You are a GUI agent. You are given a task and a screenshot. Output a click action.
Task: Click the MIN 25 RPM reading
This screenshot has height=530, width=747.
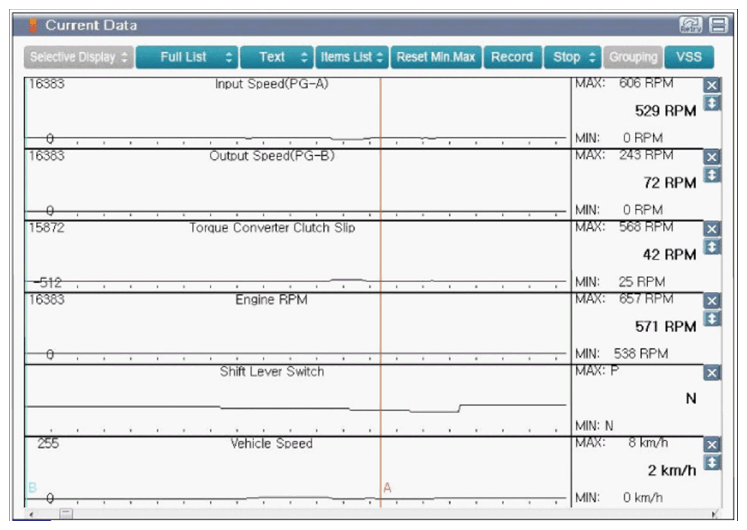pyautogui.click(x=620, y=282)
